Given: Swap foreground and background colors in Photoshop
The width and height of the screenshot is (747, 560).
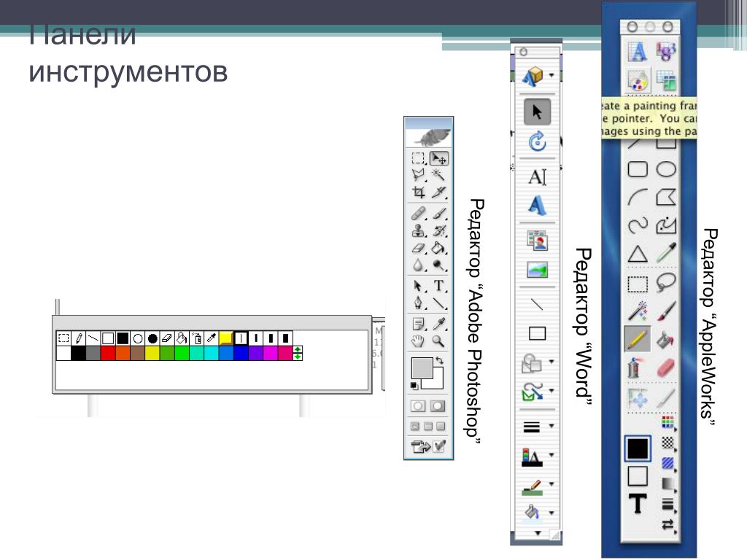Looking at the screenshot, I should point(439,361).
